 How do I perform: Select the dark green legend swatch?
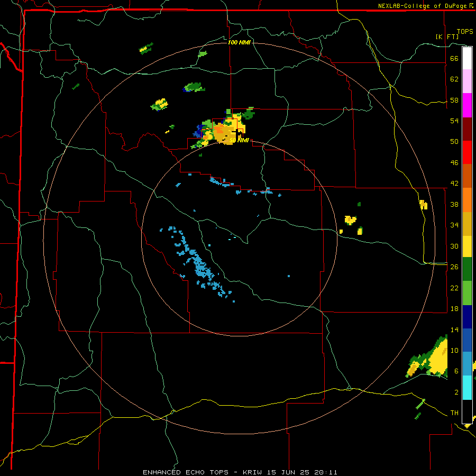click(x=467, y=269)
